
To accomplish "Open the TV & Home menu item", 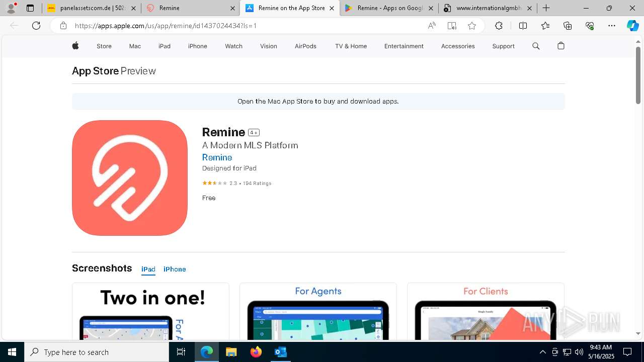I will click(351, 46).
